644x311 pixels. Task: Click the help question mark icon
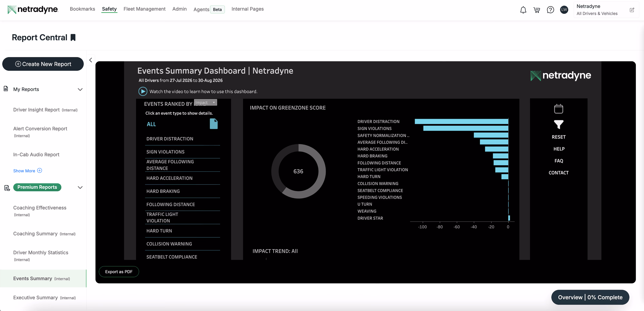[550, 10]
